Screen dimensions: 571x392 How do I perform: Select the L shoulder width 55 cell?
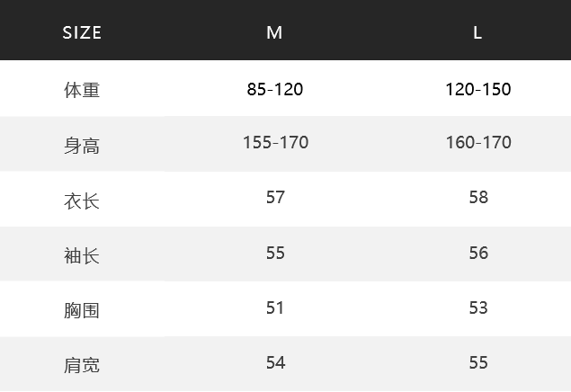(478, 363)
